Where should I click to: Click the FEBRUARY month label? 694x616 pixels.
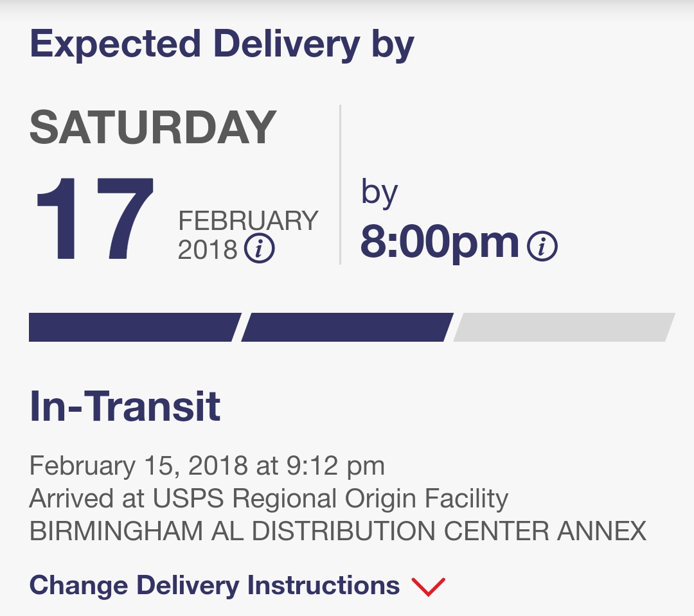click(248, 221)
